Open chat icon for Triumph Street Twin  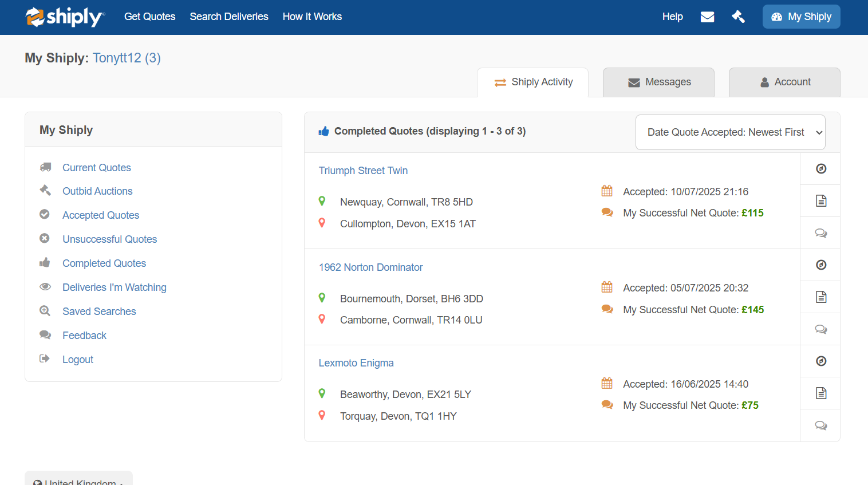820,233
